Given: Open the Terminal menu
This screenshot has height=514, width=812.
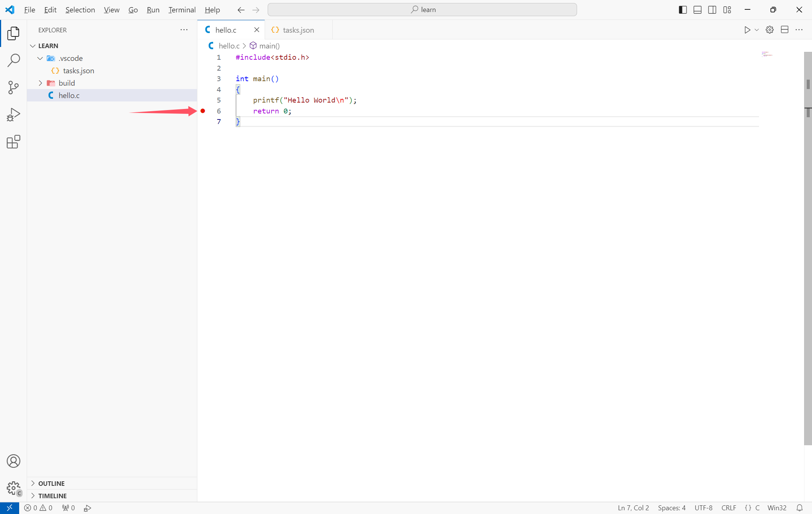Looking at the screenshot, I should [182, 10].
